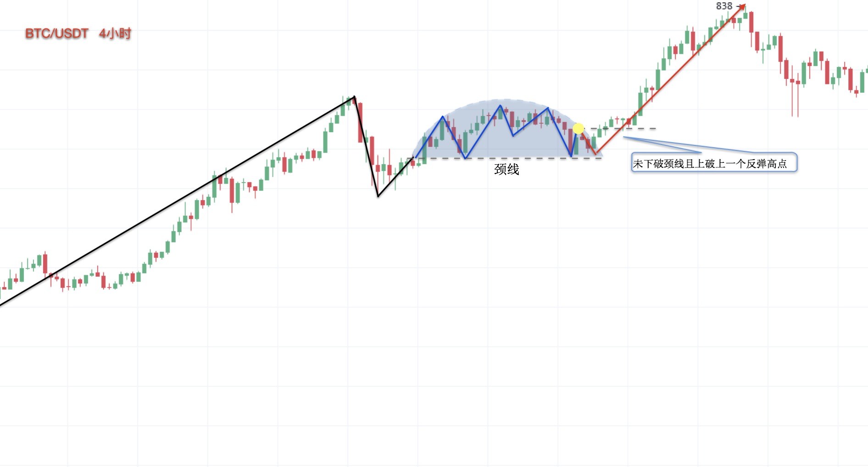Click the BTC/USDT pair label

(x=56, y=33)
